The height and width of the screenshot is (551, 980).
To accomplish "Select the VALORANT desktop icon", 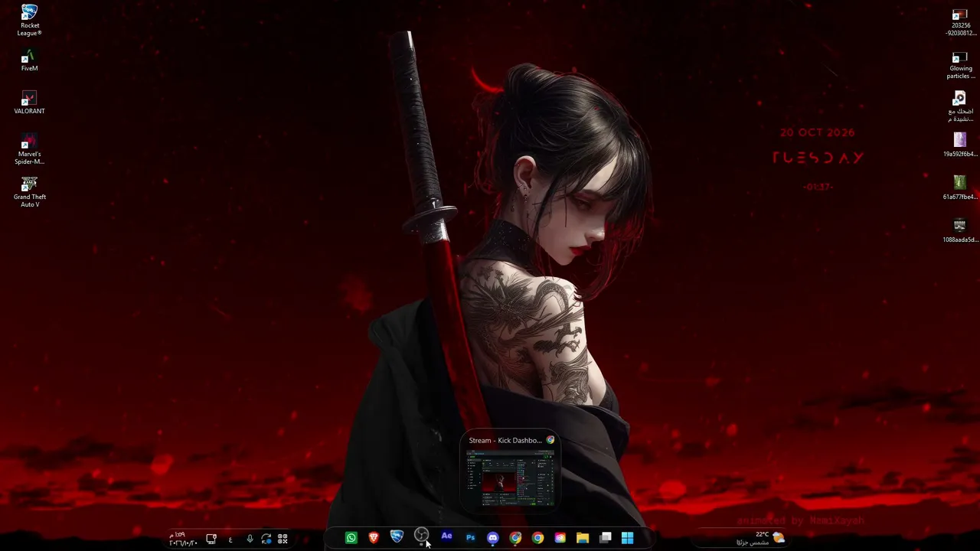I will click(x=29, y=103).
